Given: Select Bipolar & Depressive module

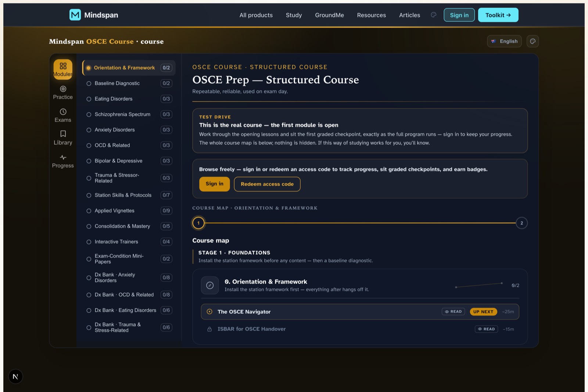Looking at the screenshot, I should coord(129,161).
